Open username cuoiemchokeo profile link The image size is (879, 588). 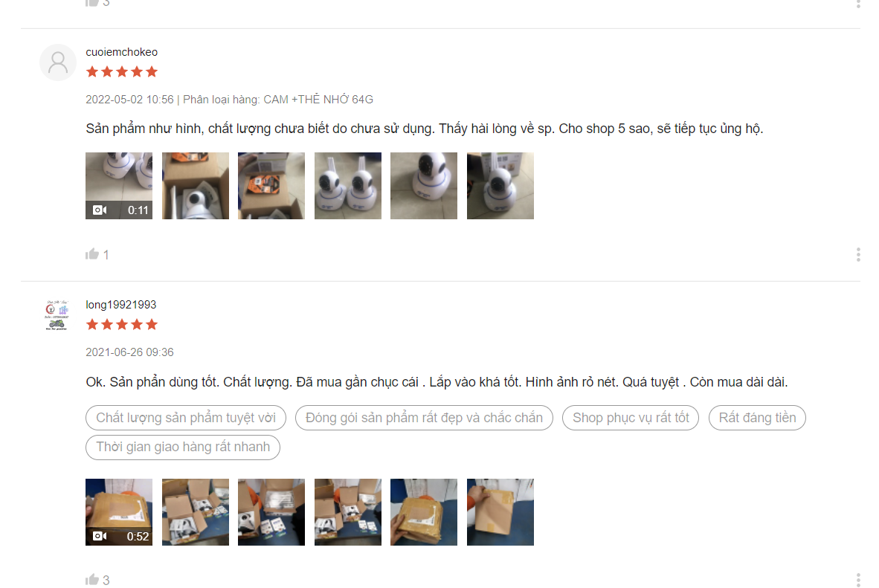click(x=122, y=52)
